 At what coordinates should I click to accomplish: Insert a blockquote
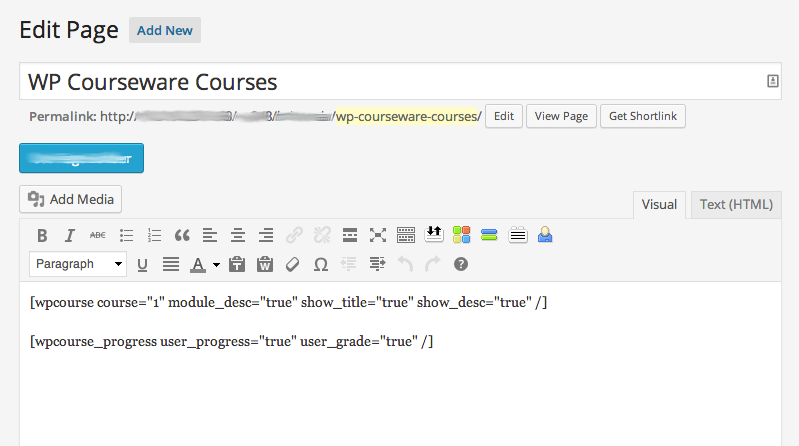pos(182,235)
